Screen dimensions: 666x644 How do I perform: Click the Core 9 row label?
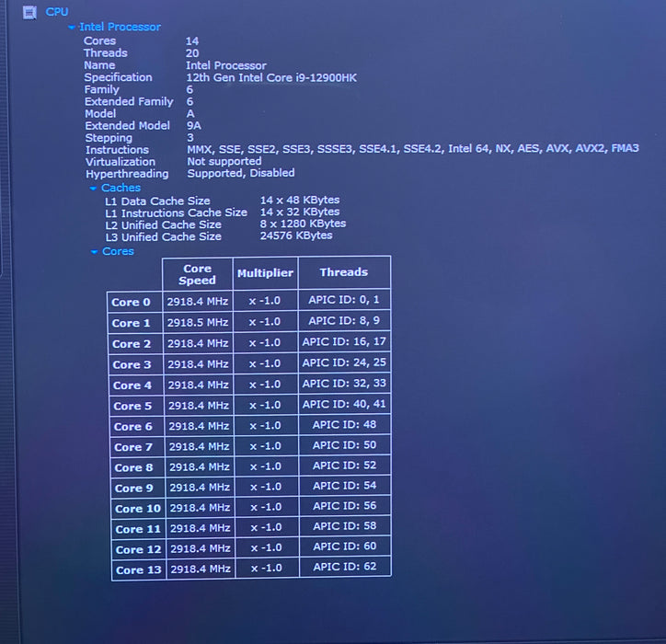click(138, 489)
